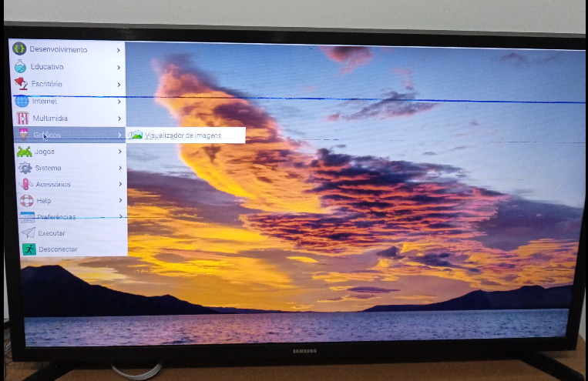Choose the Executar text label
Viewport: 588px width, 381px height.
tap(52, 232)
